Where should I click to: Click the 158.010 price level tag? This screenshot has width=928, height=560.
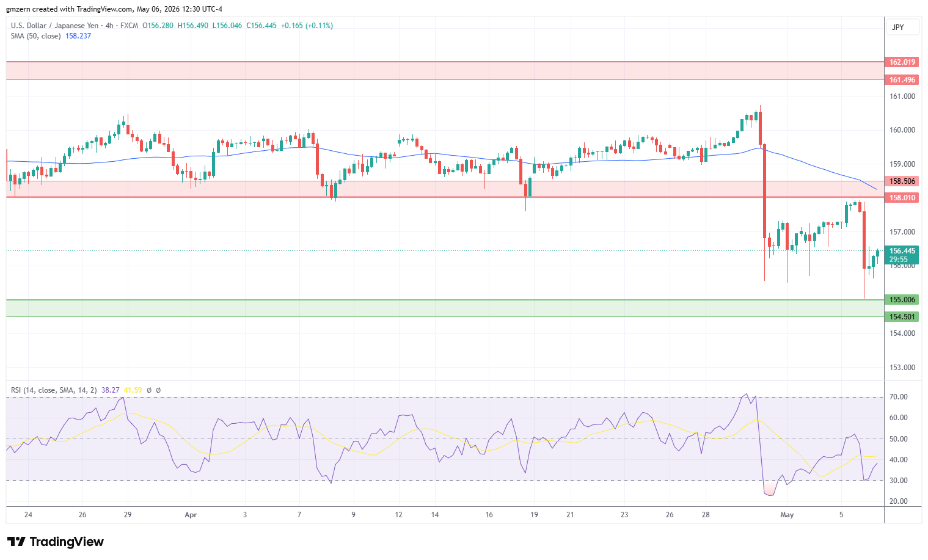coord(902,198)
